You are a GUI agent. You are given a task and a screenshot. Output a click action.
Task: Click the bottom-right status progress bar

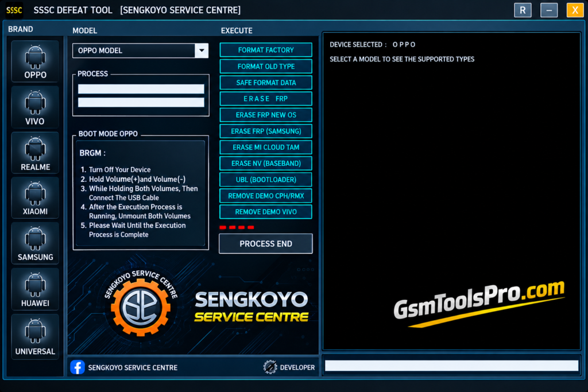point(451,366)
